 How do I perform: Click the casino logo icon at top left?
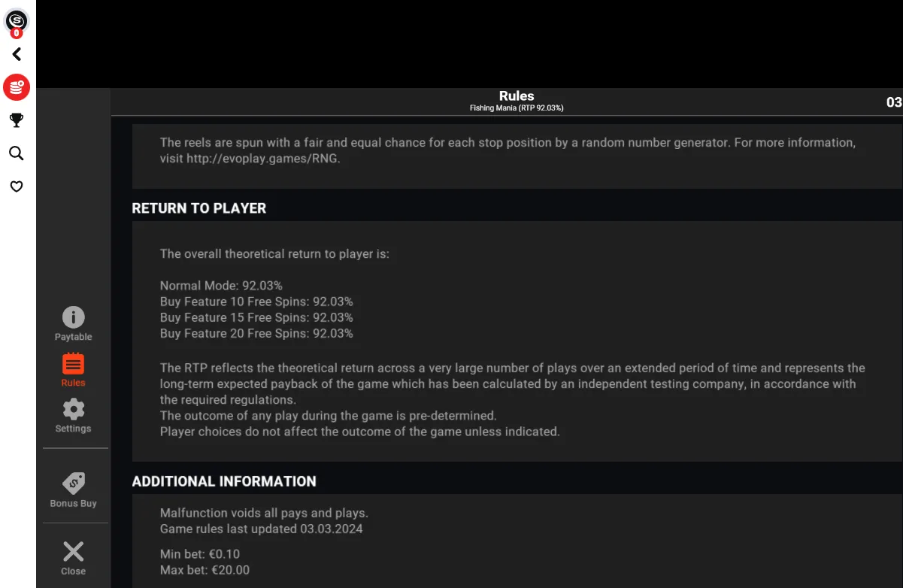[17, 21]
